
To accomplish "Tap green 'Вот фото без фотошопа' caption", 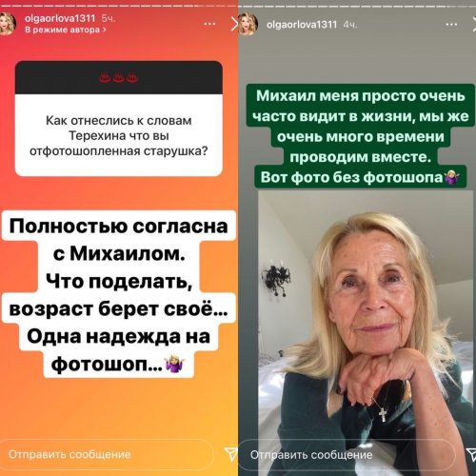I will [x=360, y=177].
